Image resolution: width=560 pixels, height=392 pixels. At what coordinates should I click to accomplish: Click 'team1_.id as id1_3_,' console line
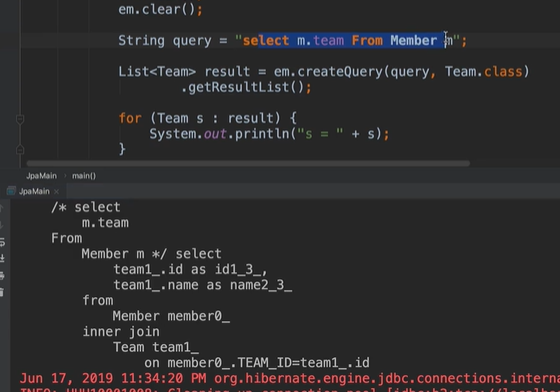190,270
